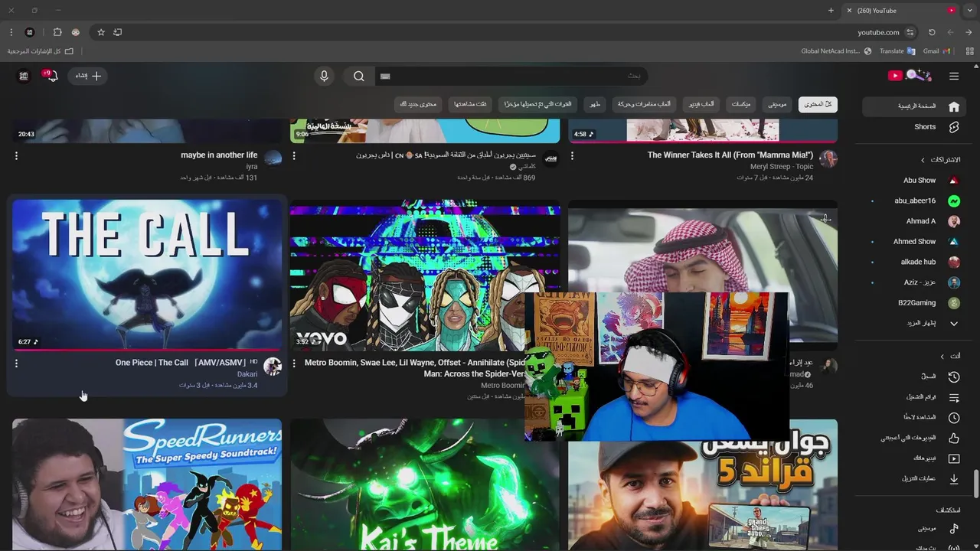Open the hamburger guide menu icon

pos(954,76)
